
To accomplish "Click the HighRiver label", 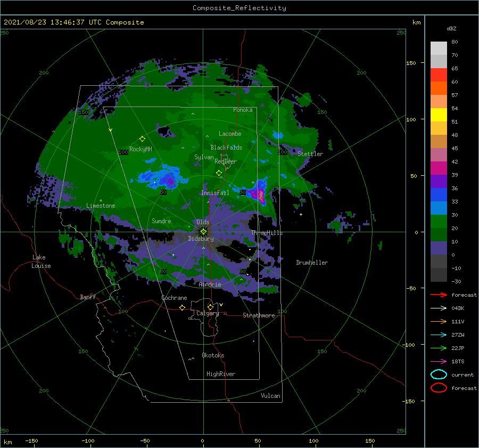I will 221,374.
